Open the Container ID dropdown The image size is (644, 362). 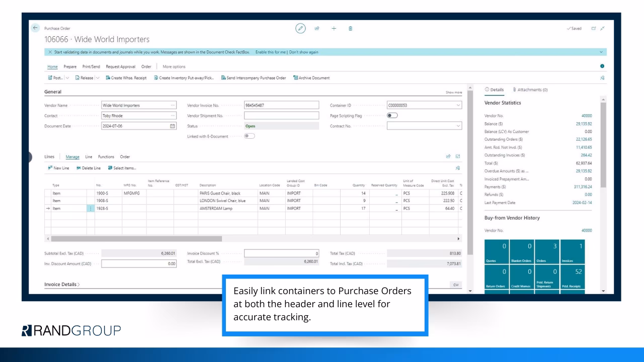click(458, 106)
